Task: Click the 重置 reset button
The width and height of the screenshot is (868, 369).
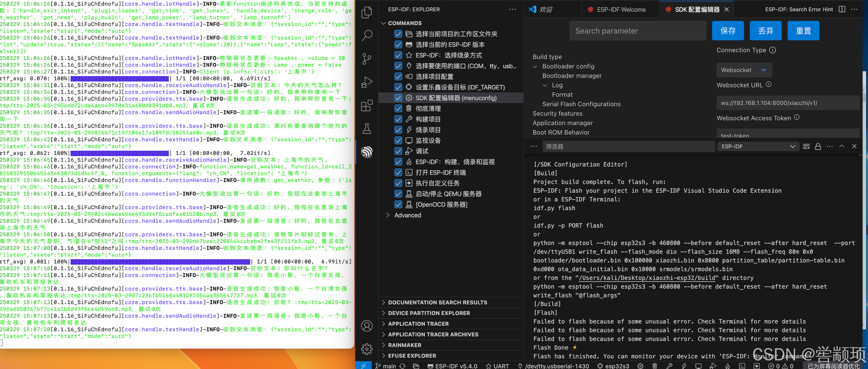Action: point(803,31)
